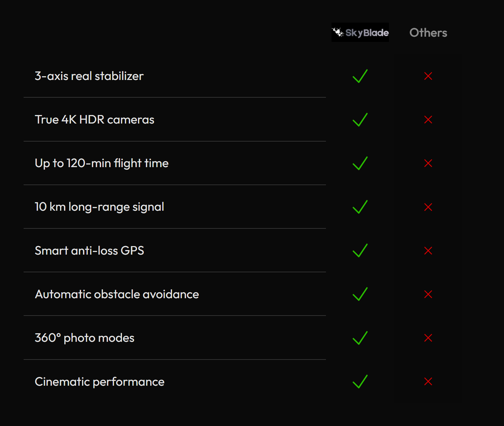Click the Others column header
The image size is (504, 426).
pos(428,33)
